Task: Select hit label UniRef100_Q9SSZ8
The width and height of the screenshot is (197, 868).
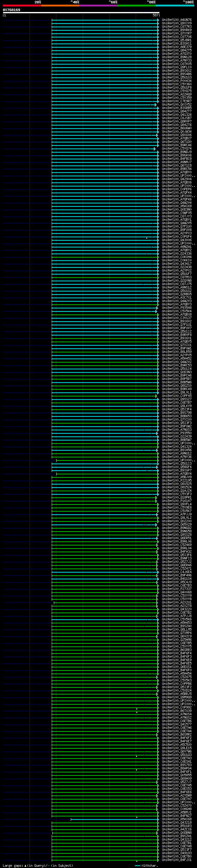Action: [177, 535]
